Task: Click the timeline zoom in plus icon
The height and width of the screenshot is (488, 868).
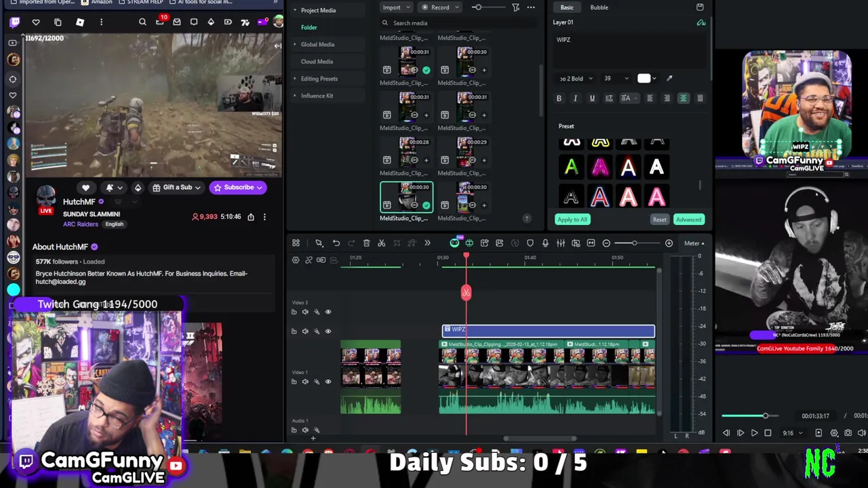Action: tap(669, 243)
